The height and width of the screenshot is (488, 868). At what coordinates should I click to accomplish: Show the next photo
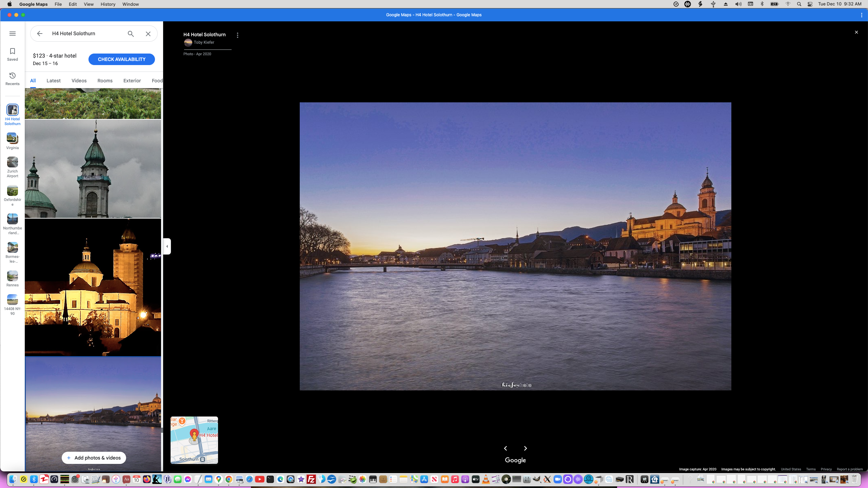tap(526, 448)
